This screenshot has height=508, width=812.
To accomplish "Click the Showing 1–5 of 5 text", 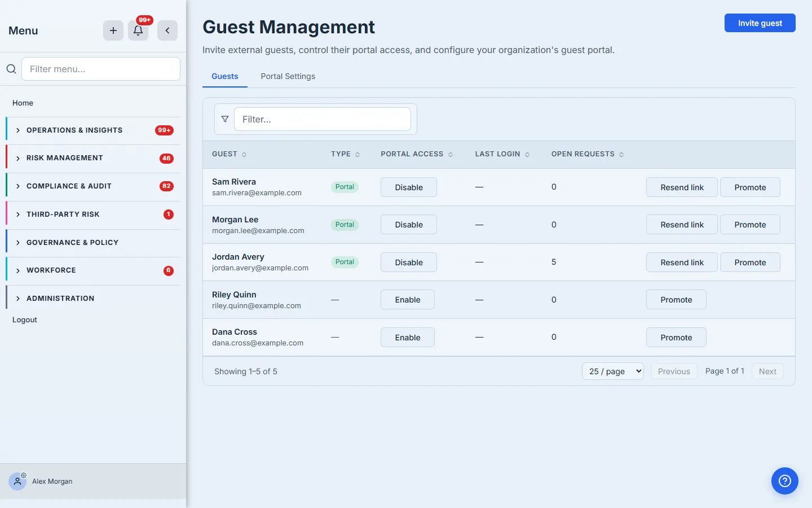I will [x=246, y=371].
